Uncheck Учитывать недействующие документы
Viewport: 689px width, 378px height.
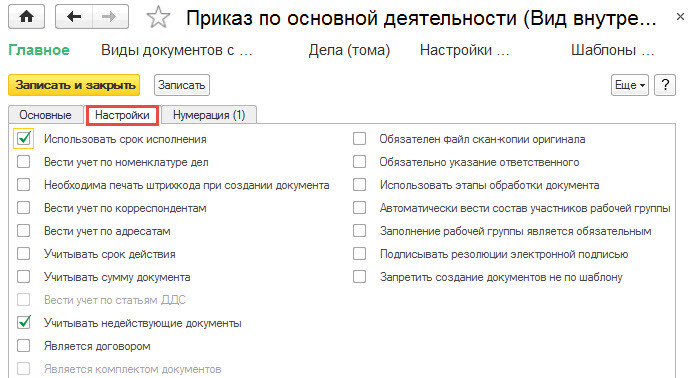click(x=24, y=323)
